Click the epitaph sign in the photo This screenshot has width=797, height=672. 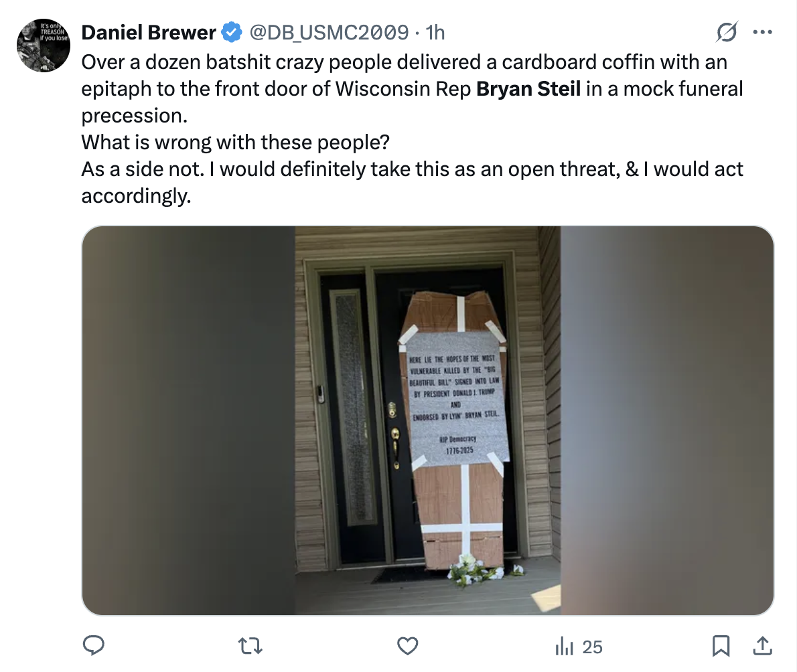coord(457,400)
